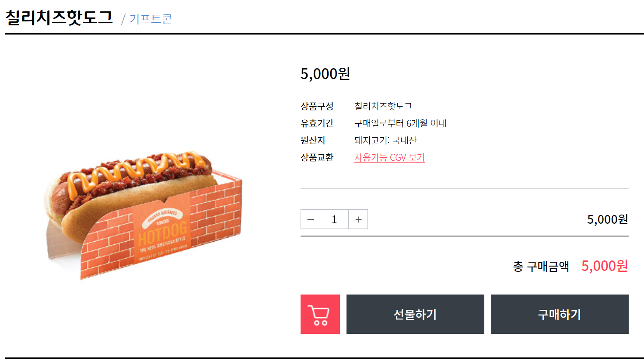
Task: Click the subtotal 5,000원 beside quantity stepper
Action: coord(607,219)
